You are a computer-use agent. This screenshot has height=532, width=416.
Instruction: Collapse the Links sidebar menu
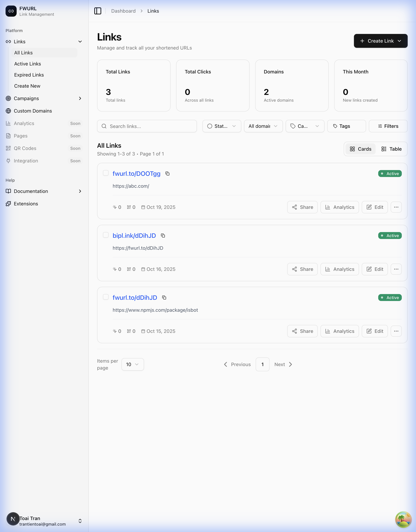pyautogui.click(x=80, y=41)
